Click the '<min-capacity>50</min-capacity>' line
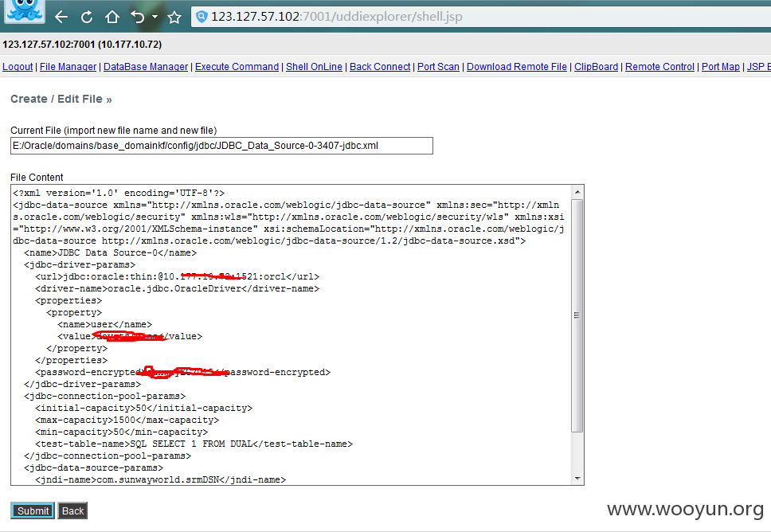The height and width of the screenshot is (532, 771). 122,432
